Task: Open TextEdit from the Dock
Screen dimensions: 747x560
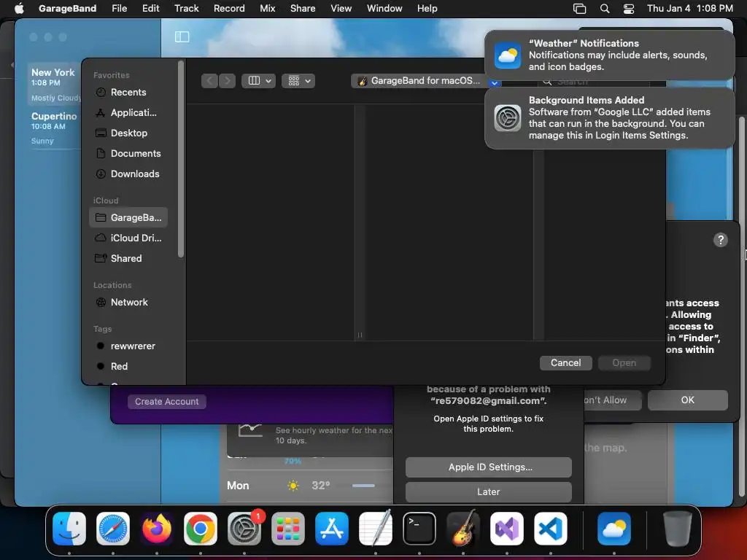Action: pyautogui.click(x=376, y=529)
